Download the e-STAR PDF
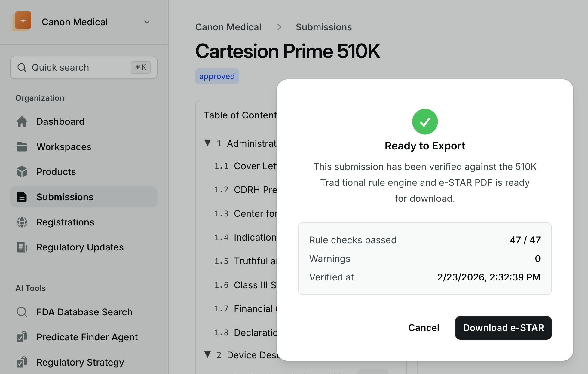The image size is (588, 374). pyautogui.click(x=503, y=328)
